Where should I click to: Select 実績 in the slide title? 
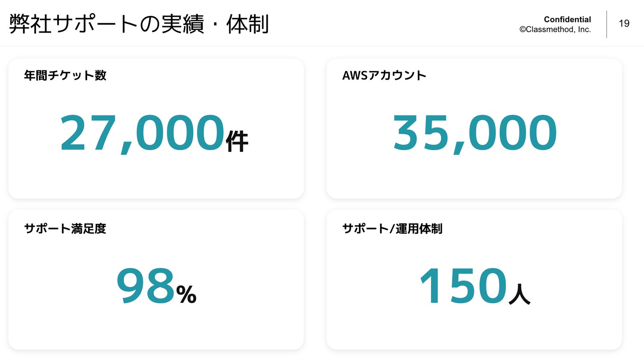(x=182, y=24)
